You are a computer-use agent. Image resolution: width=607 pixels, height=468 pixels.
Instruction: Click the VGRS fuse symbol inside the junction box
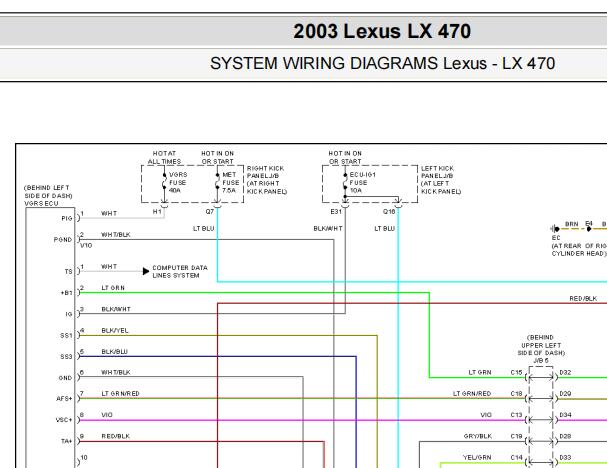point(164,182)
